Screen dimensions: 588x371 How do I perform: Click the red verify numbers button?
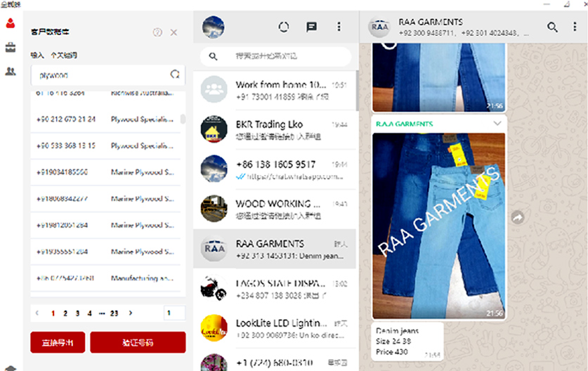138,343
